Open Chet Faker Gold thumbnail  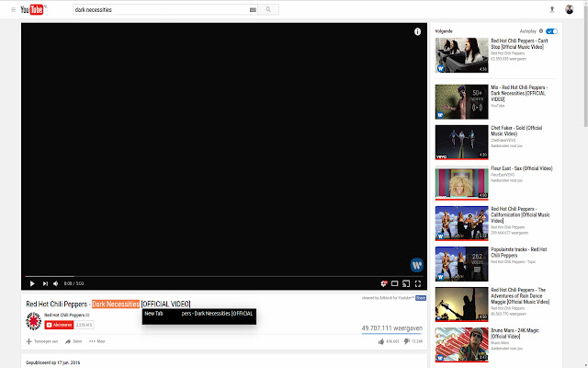pyautogui.click(x=461, y=143)
